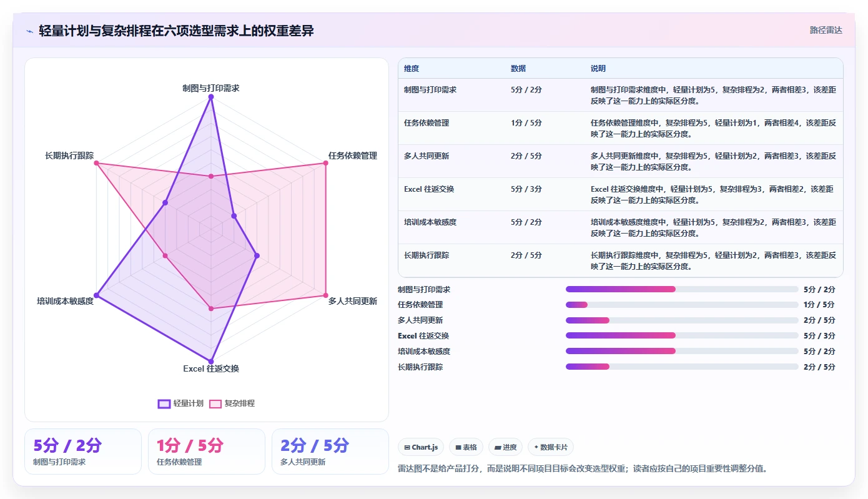Toggle the 轻量计划 legend swatch
This screenshot has width=868, height=499.
click(x=164, y=403)
